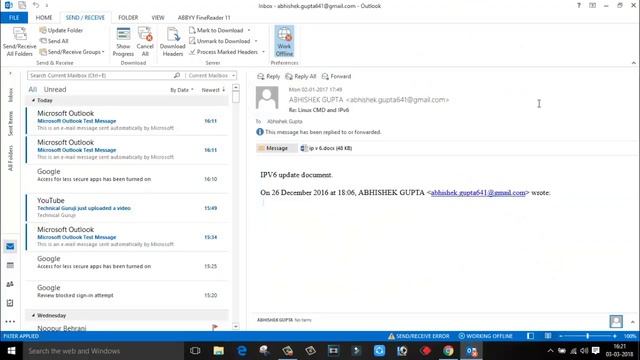Click vertical All Folders label

(11, 158)
